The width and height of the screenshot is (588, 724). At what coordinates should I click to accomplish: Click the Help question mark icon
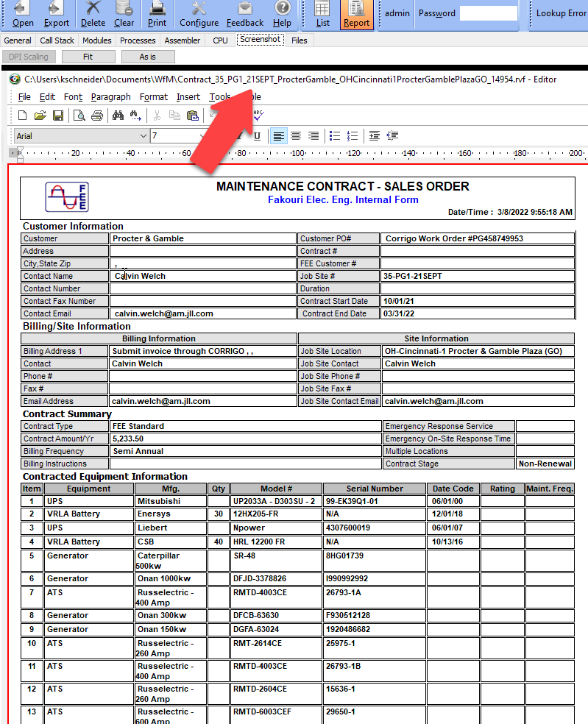click(x=282, y=14)
